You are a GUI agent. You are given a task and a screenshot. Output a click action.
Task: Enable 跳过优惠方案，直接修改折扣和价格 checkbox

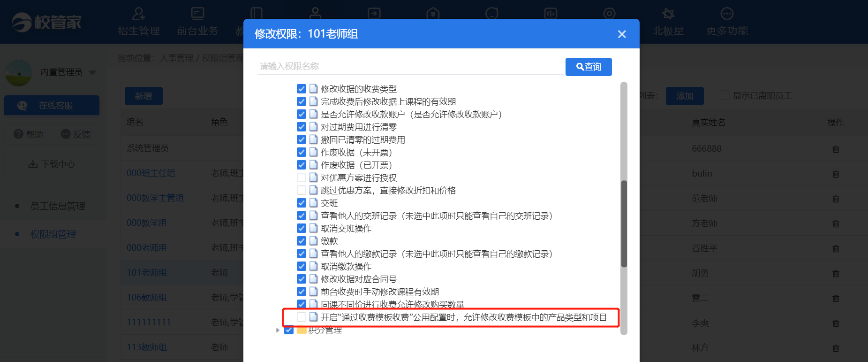point(302,190)
